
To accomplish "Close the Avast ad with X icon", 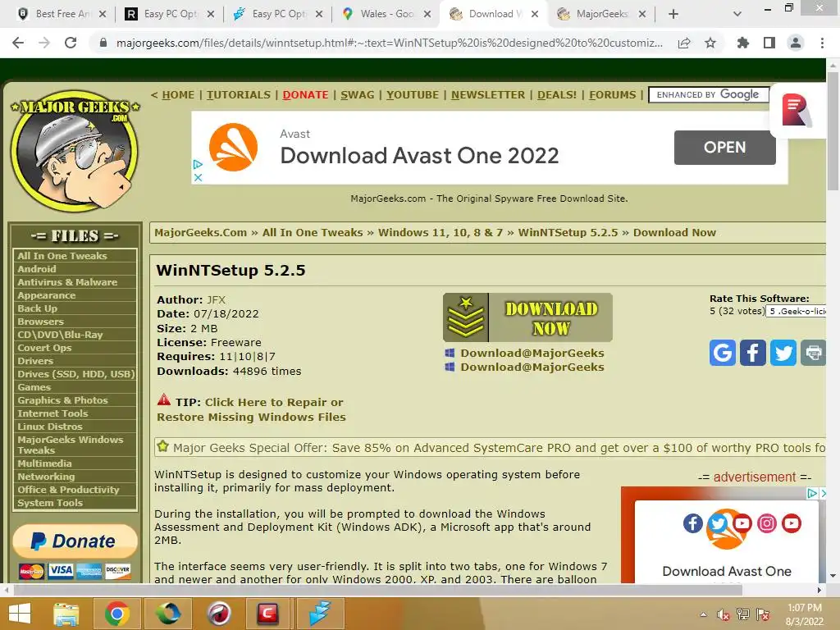I will tap(198, 177).
